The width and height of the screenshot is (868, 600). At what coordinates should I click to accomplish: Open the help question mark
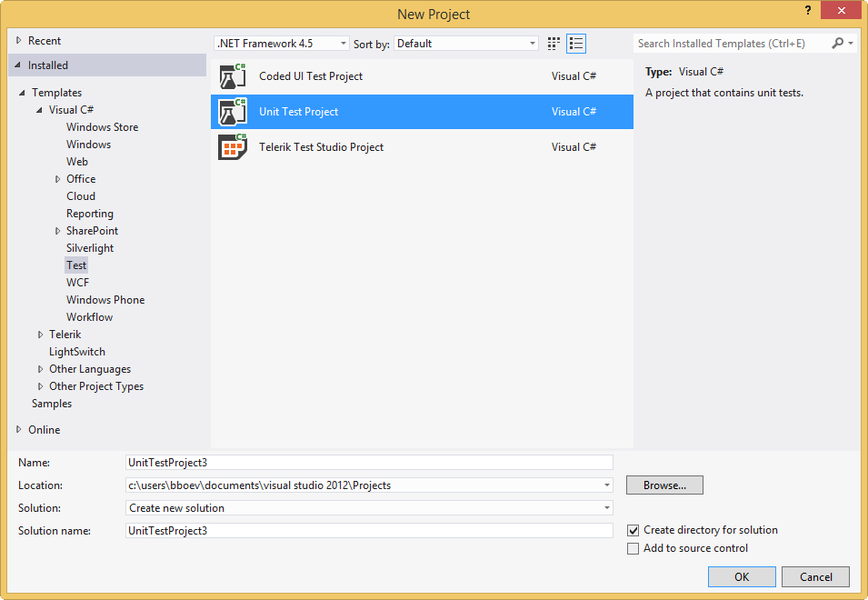808,10
